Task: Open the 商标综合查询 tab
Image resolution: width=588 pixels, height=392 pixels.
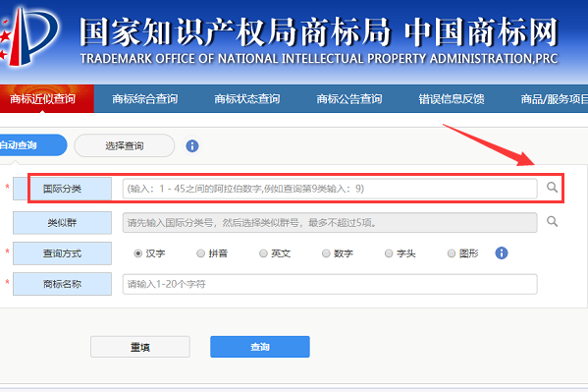Action: [144, 99]
